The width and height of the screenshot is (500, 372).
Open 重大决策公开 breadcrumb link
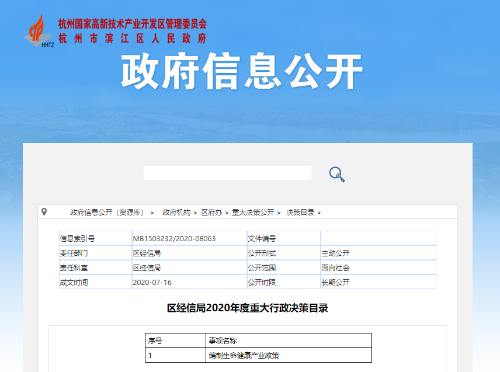[253, 212]
